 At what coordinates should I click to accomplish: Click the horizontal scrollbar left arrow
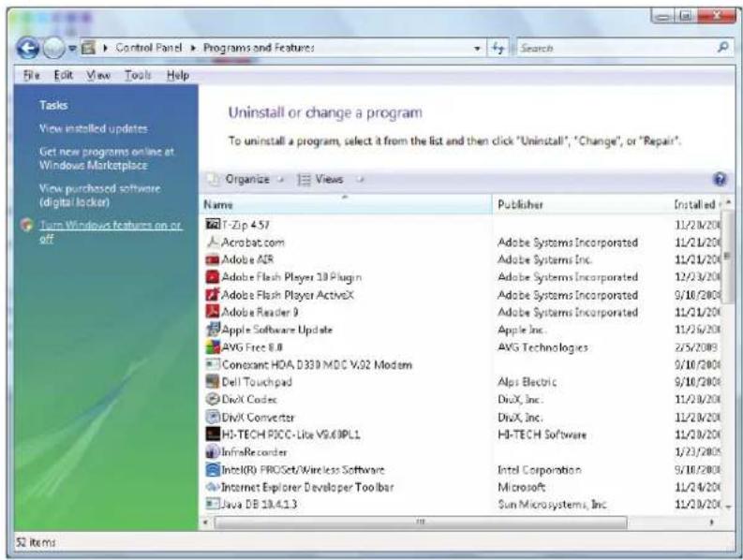point(205,523)
